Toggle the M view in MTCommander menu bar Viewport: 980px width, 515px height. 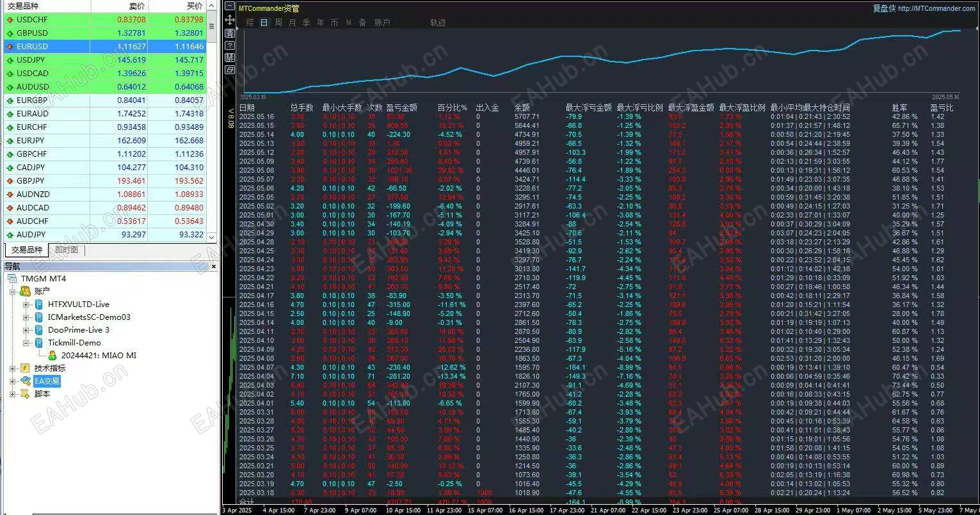[x=348, y=22]
